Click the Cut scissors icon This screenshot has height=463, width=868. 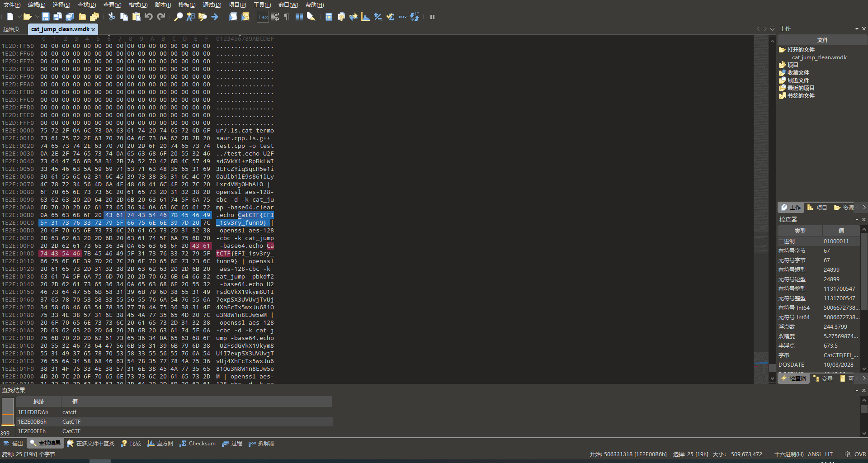click(x=112, y=17)
